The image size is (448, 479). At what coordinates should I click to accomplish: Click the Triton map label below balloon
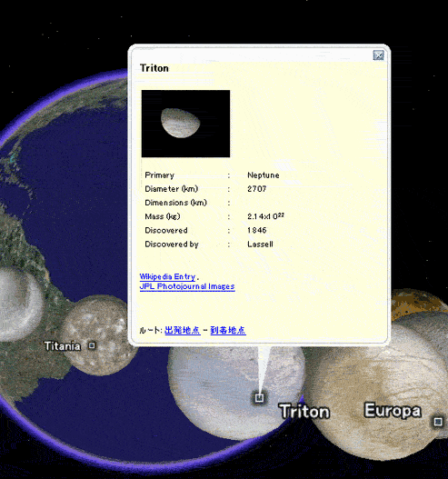[304, 412]
